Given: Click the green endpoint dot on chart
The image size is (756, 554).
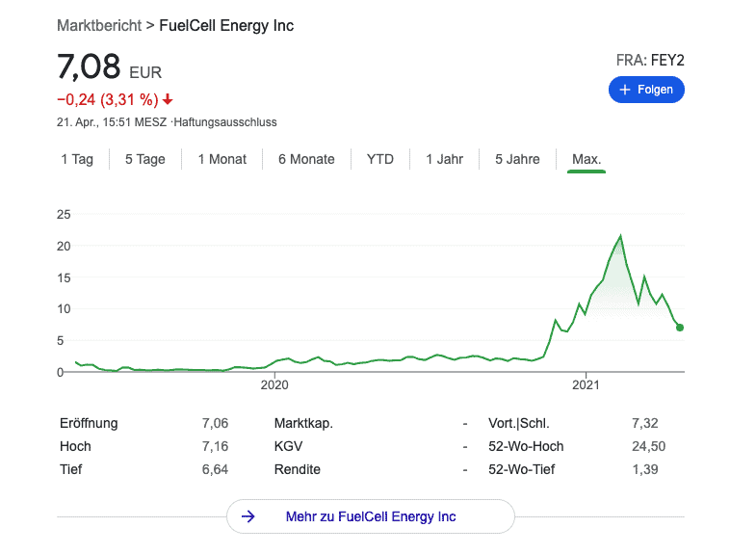Looking at the screenshot, I should pyautogui.click(x=680, y=328).
